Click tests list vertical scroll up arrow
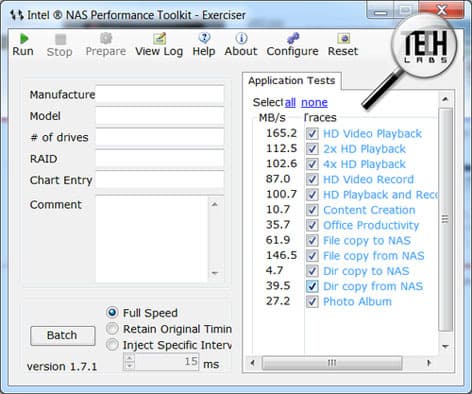This screenshot has height=394, width=472. [x=445, y=99]
